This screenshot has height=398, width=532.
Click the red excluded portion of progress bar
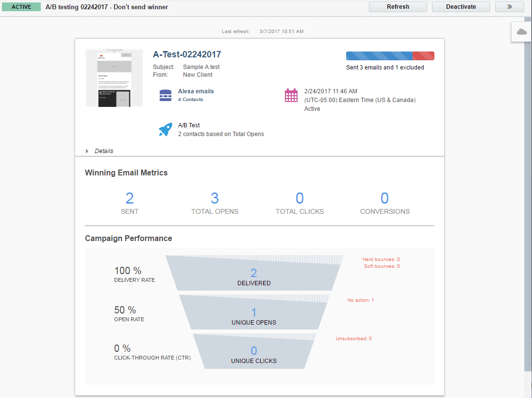(423, 56)
